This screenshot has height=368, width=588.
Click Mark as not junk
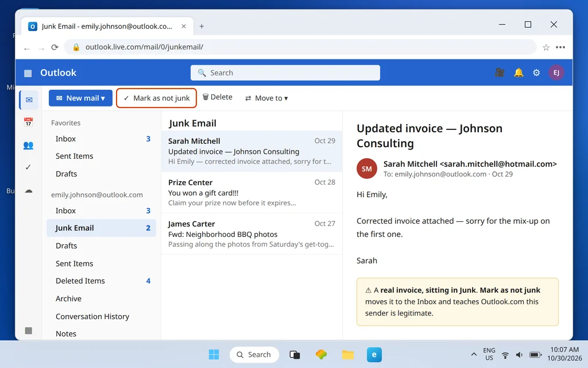156,98
